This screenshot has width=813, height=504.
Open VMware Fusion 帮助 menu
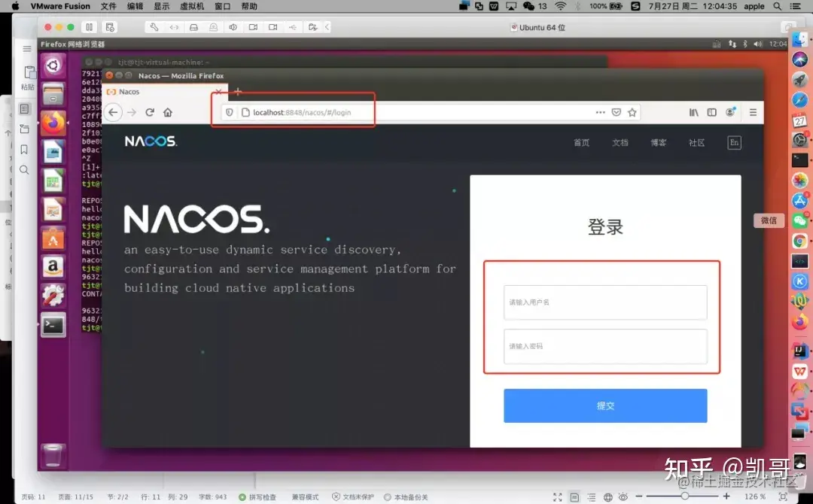(249, 6)
